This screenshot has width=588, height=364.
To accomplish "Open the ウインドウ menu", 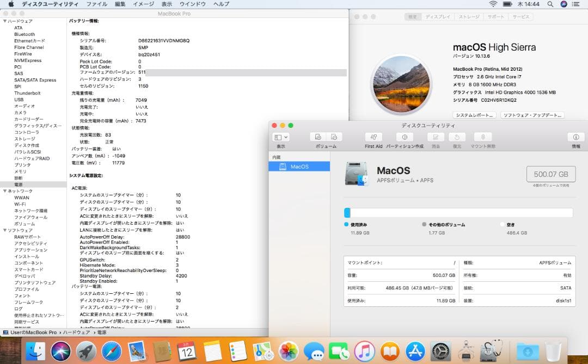I will tap(192, 4).
